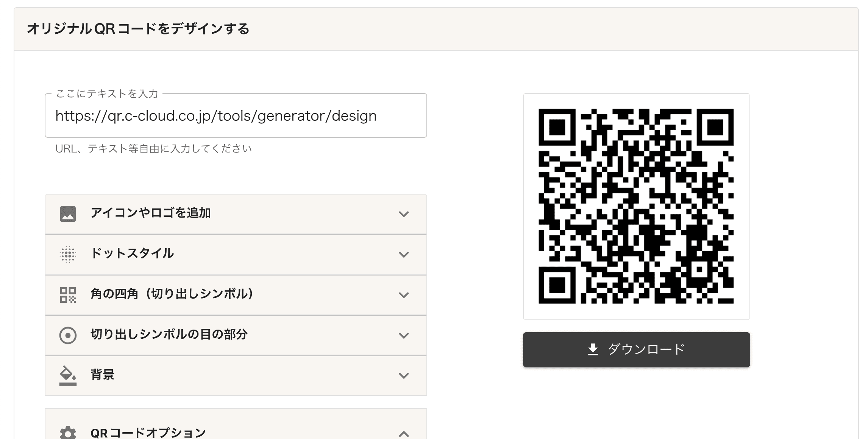This screenshot has width=868, height=439.
Task: Click the image icon beside アイコンやロゴを追加
Action: click(68, 214)
